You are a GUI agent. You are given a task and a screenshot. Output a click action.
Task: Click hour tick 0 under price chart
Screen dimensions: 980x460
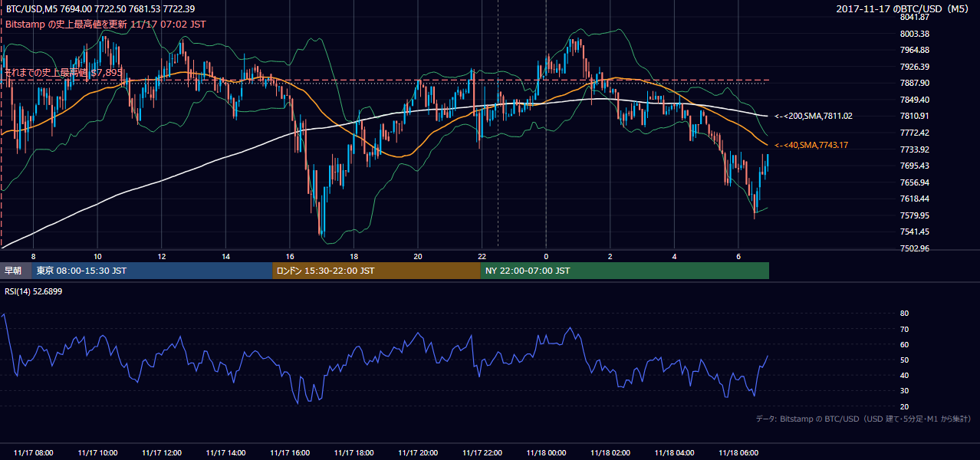pyautogui.click(x=546, y=256)
